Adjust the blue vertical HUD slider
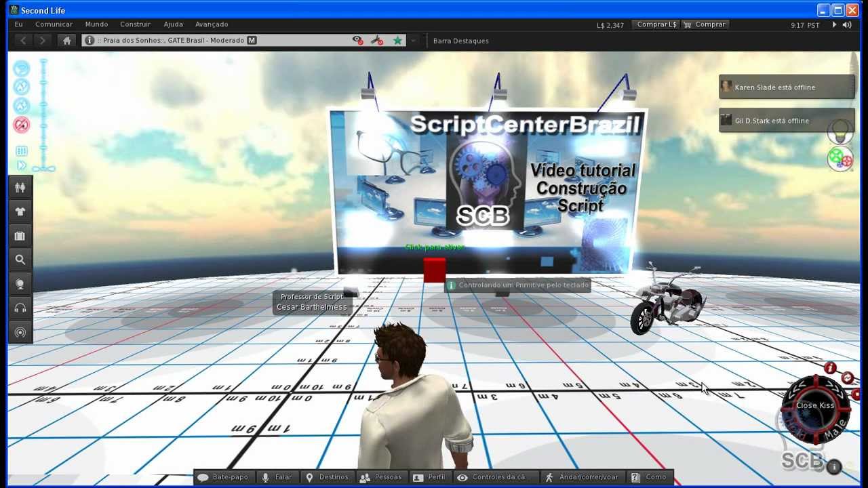The height and width of the screenshot is (488, 868). click(x=44, y=114)
